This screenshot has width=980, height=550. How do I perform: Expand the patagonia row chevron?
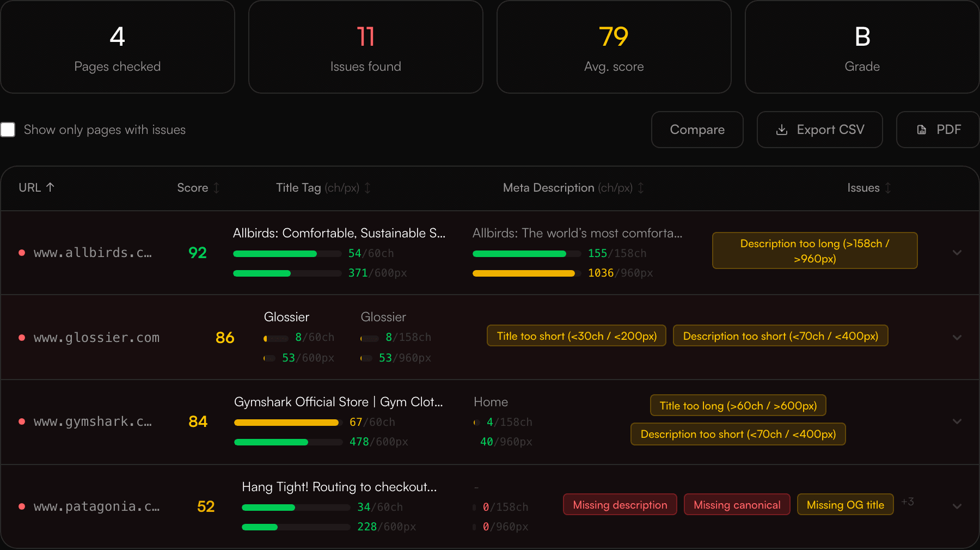[957, 506]
